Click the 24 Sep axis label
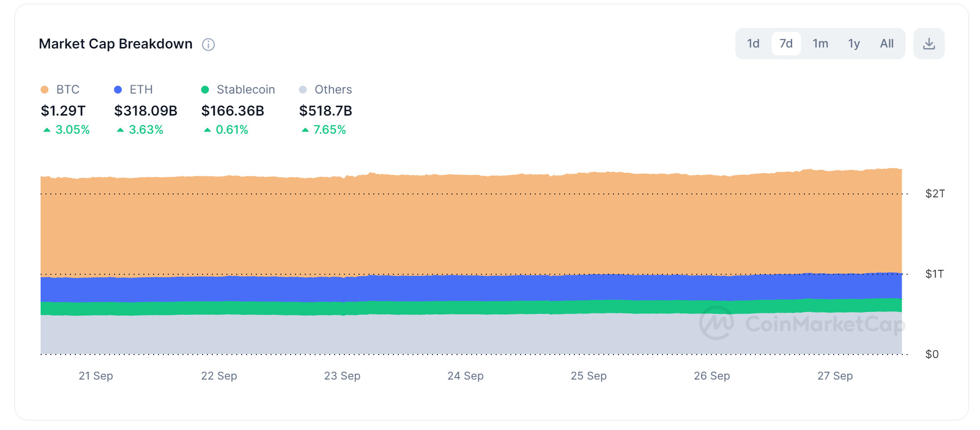The image size is (980, 430). coord(465,376)
